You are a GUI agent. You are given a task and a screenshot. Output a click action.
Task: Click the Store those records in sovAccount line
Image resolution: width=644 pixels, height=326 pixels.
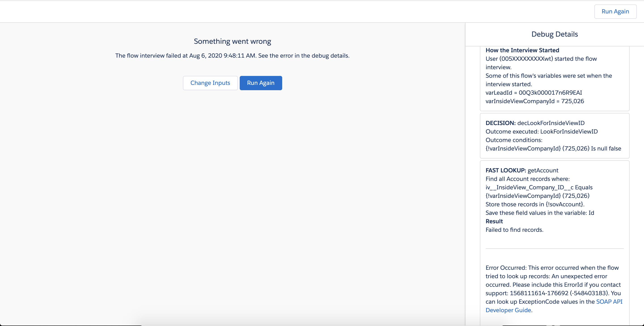tap(535, 205)
